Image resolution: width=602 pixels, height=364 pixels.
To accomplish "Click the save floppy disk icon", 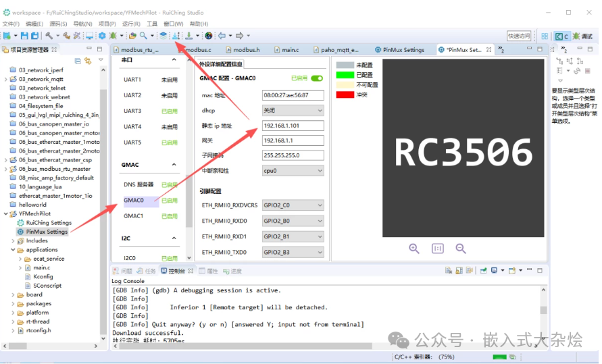I will (x=25, y=36).
